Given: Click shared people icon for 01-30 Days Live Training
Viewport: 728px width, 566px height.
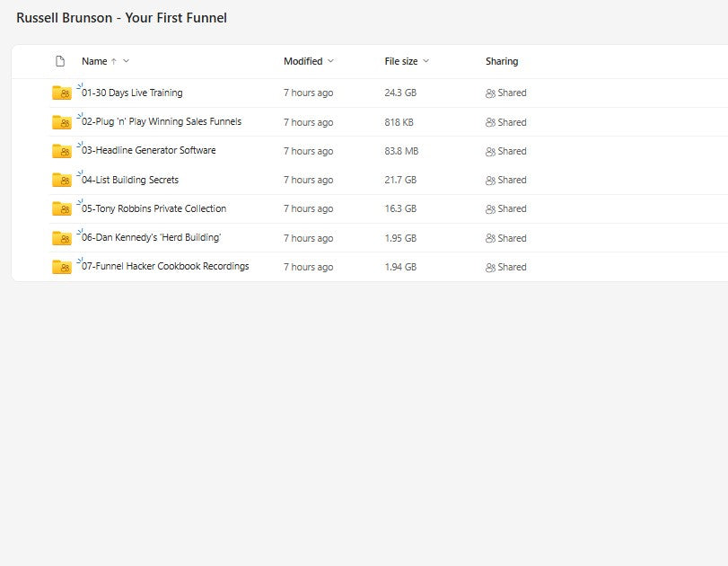Looking at the screenshot, I should [490, 93].
